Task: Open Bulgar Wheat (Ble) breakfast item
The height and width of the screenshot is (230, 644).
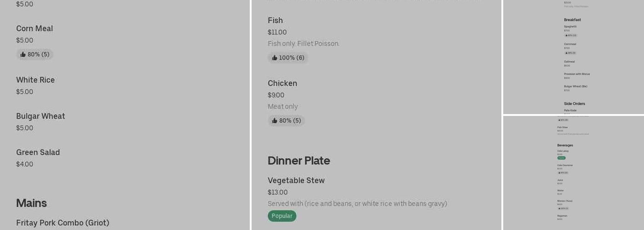Action: point(575,86)
